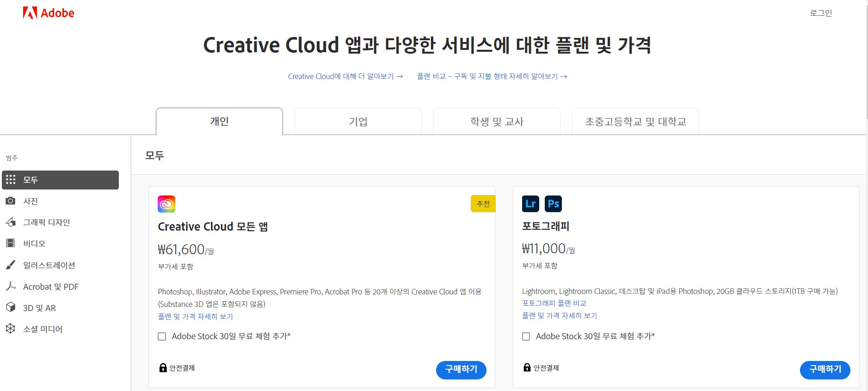
Task: Click the film strip icon for 비디오
Action: click(11, 243)
